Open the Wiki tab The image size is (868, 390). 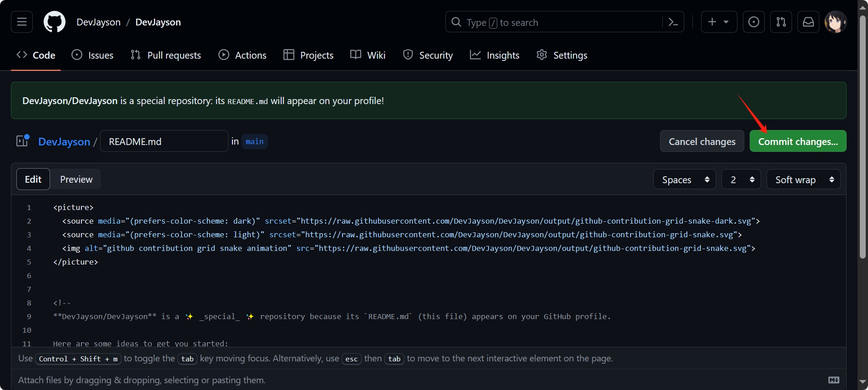click(x=368, y=55)
